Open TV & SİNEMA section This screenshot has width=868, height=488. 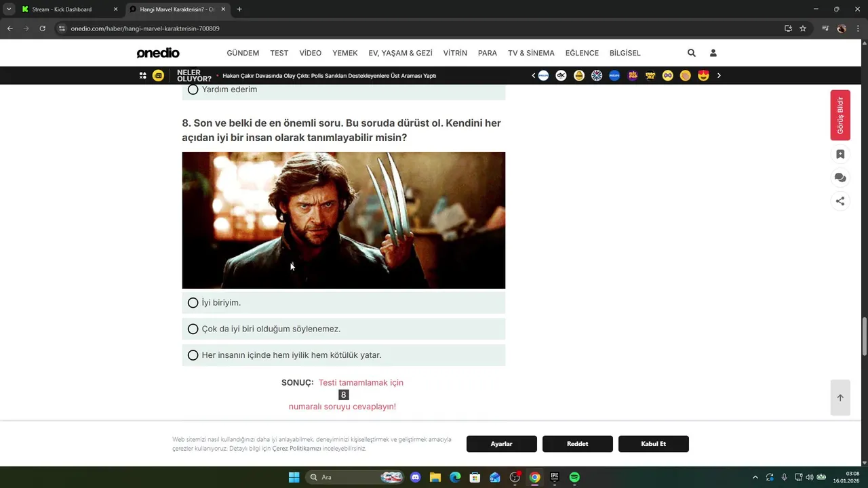point(531,53)
